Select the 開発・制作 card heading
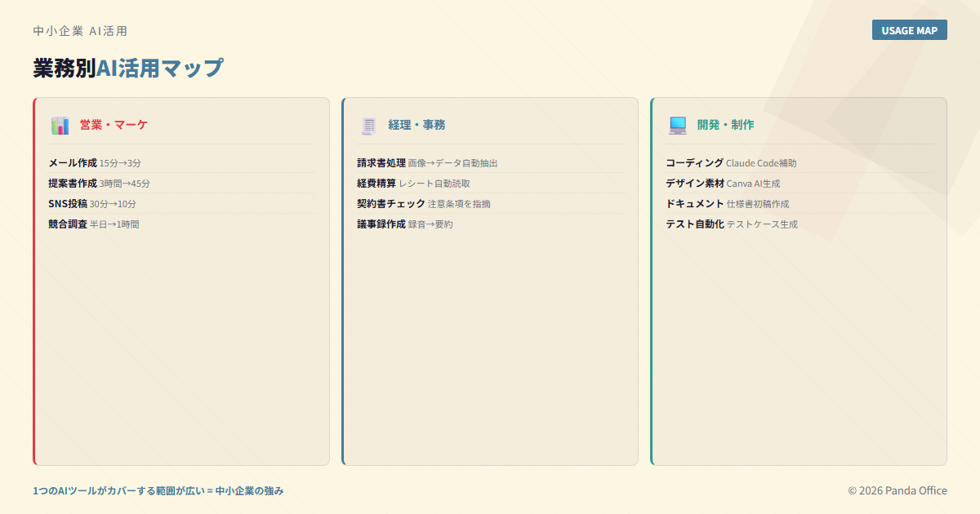980x514 pixels. tap(725, 125)
